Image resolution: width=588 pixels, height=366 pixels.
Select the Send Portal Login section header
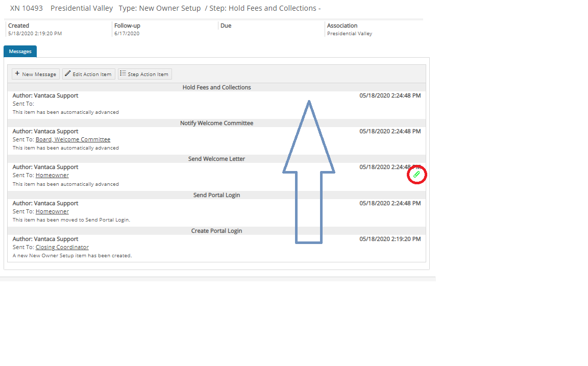216,195
